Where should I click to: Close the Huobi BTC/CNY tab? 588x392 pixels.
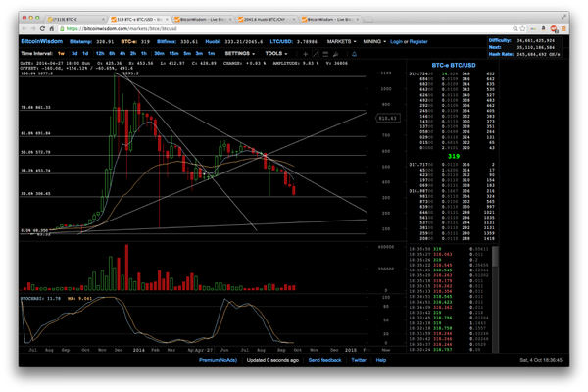[x=294, y=20]
